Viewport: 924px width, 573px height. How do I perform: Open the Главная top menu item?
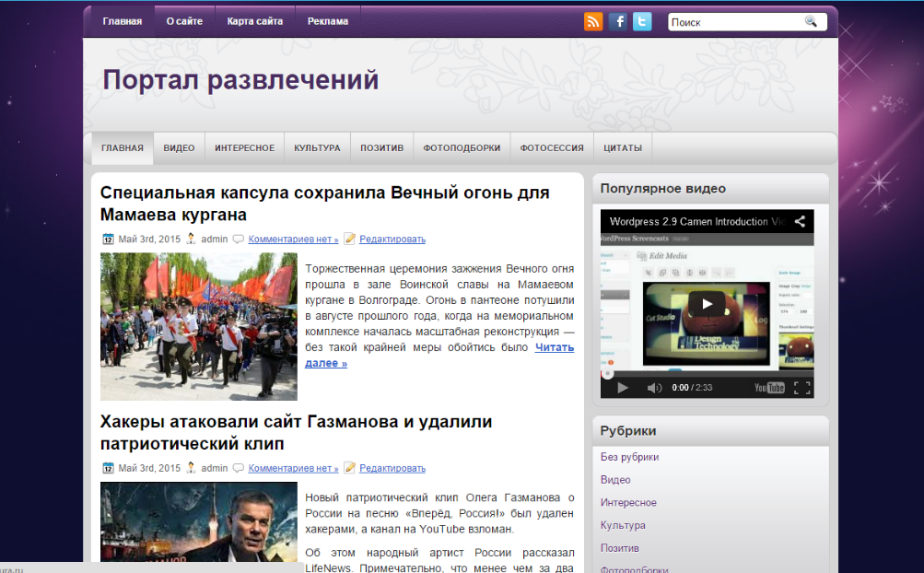coord(122,21)
